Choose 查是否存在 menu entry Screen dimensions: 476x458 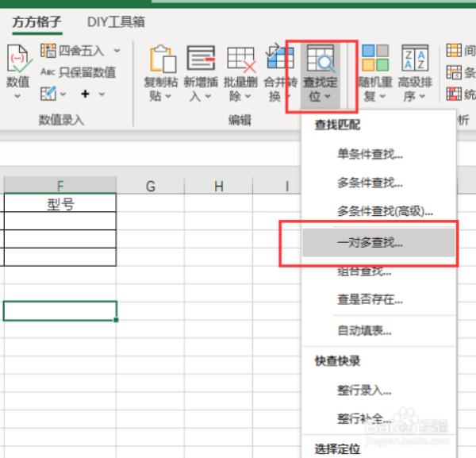(x=378, y=300)
